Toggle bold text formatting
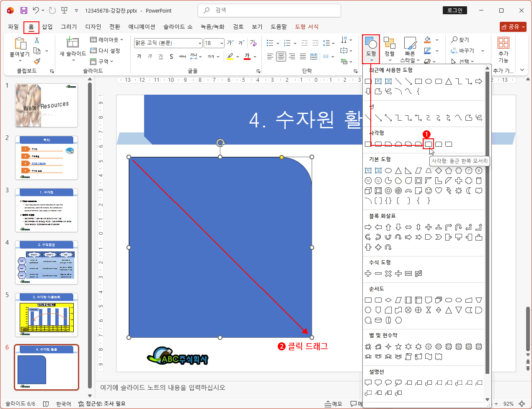Screen dimensions: 532x409 [139, 56]
